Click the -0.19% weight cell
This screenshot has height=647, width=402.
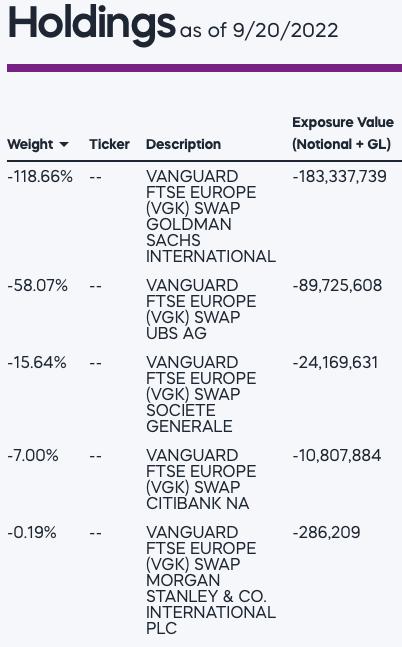click(32, 532)
